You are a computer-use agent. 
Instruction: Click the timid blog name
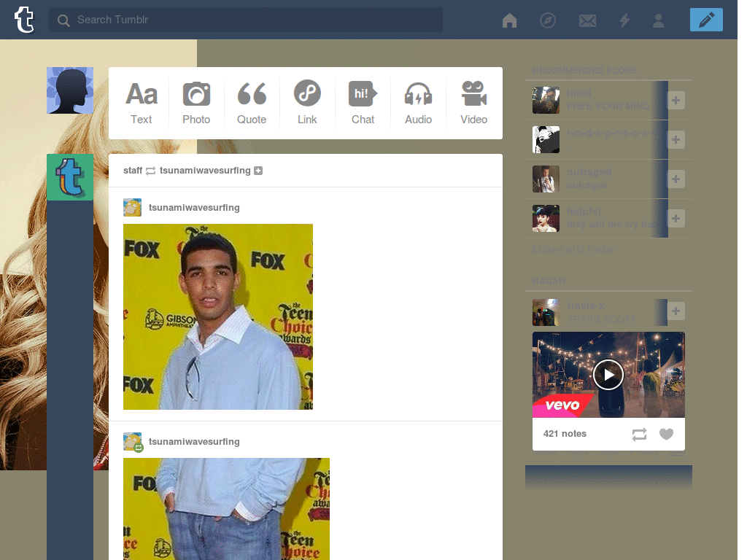tap(578, 93)
